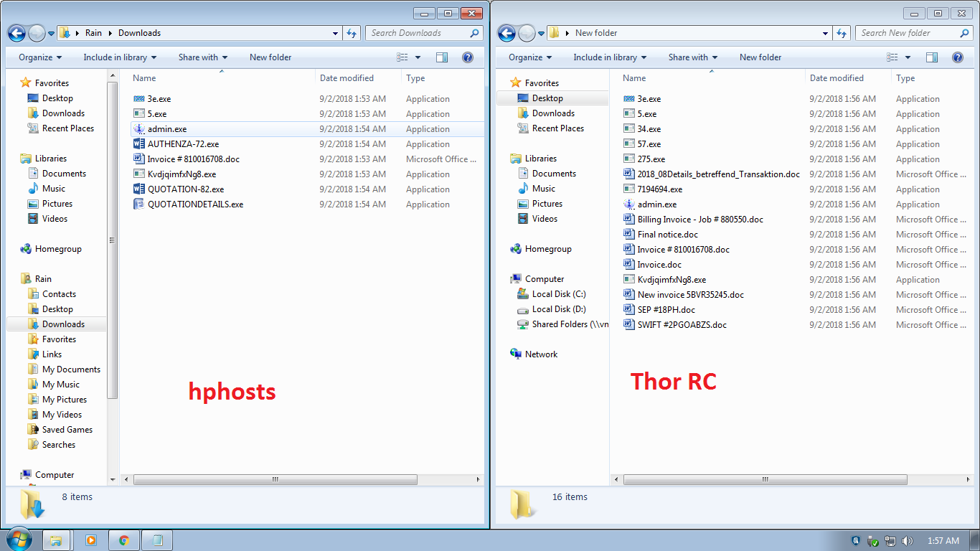Select the 7194694.exe file icon
This screenshot has height=551, width=980.
pos(629,189)
